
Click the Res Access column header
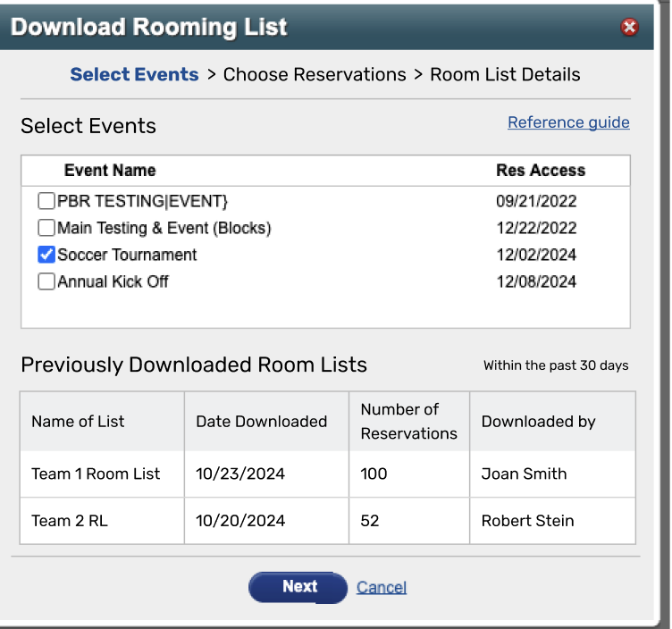pos(541,171)
